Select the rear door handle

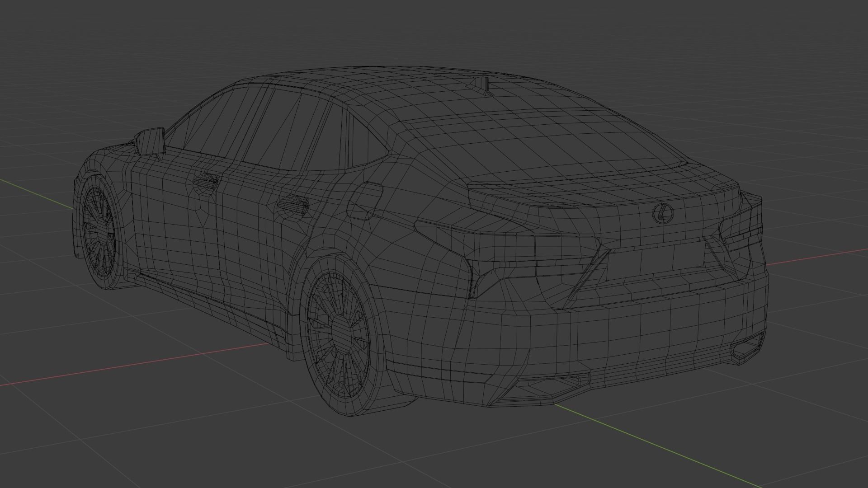[x=292, y=206]
